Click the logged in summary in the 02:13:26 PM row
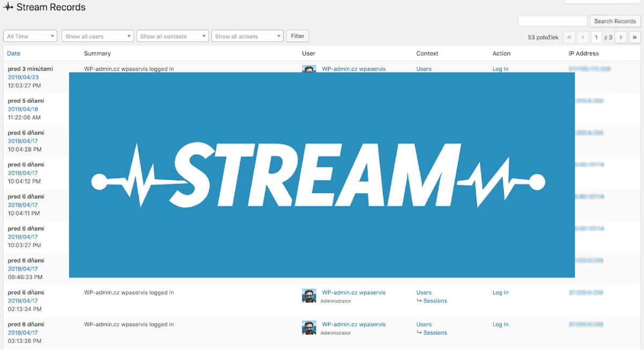Viewport: 644px width, 350px height. pyautogui.click(x=129, y=324)
